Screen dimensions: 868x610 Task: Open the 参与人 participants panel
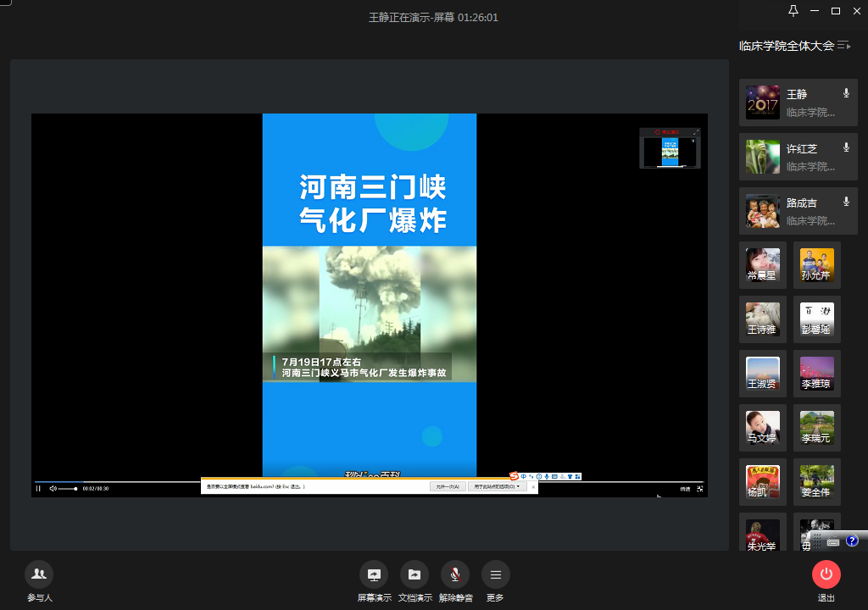click(39, 574)
